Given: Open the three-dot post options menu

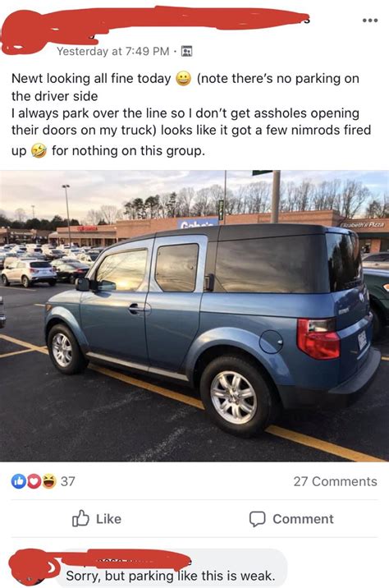Looking at the screenshot, I should pos(370,21).
